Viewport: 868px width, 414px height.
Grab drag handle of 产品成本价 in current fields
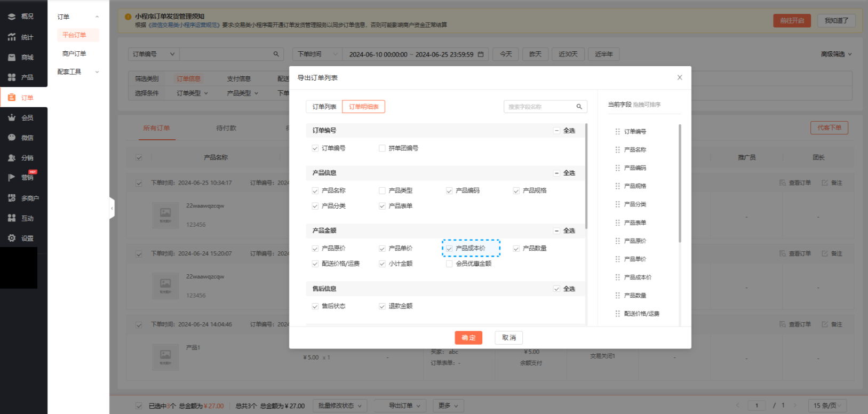tap(617, 277)
